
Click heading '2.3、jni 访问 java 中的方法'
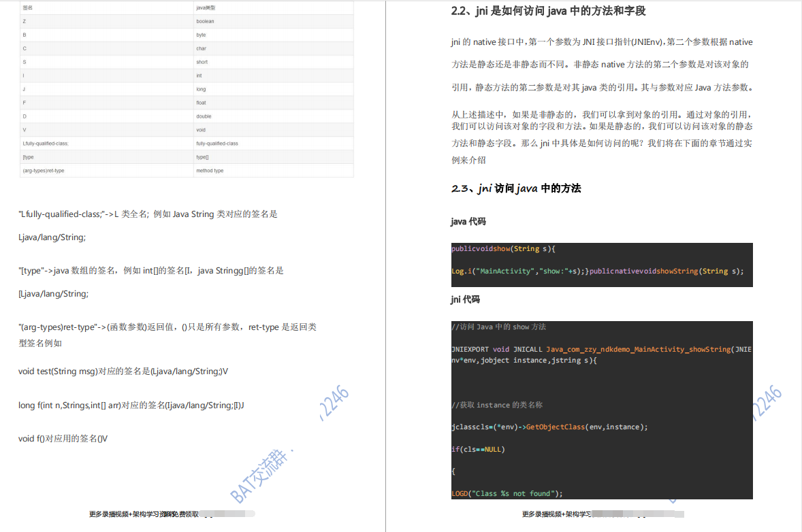pyautogui.click(x=516, y=188)
